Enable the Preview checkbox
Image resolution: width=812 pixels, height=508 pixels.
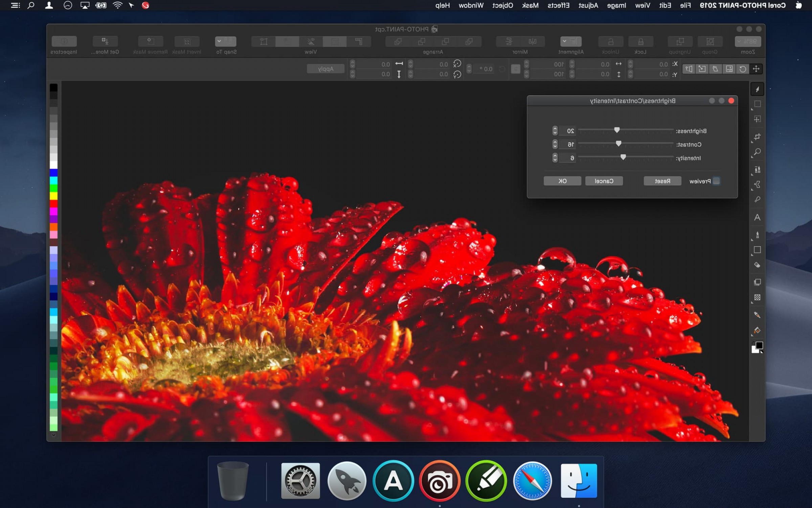point(716,181)
